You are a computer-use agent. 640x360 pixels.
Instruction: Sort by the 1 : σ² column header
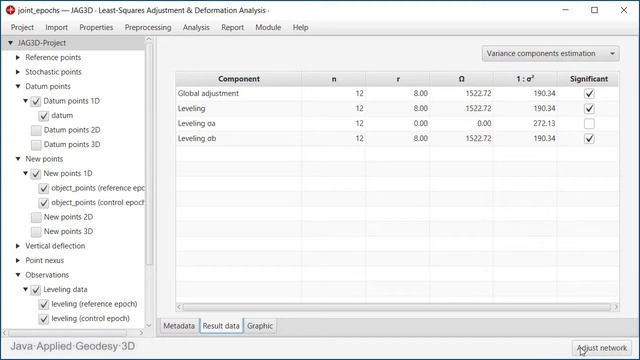(x=525, y=79)
